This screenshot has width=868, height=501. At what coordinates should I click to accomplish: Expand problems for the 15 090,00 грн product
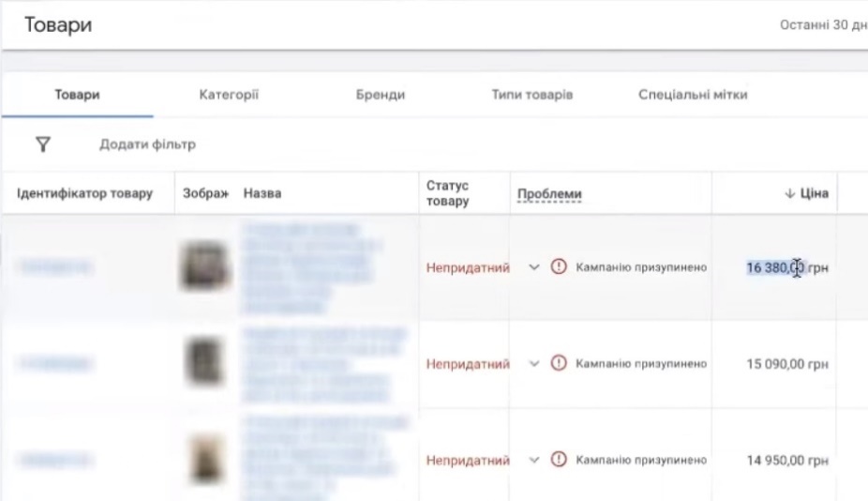pos(534,364)
